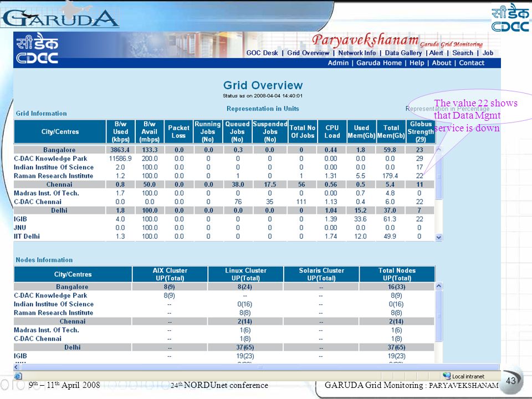Click the Grid Information vertical scrollbar thumb
The image size is (532, 399).
(x=439, y=176)
